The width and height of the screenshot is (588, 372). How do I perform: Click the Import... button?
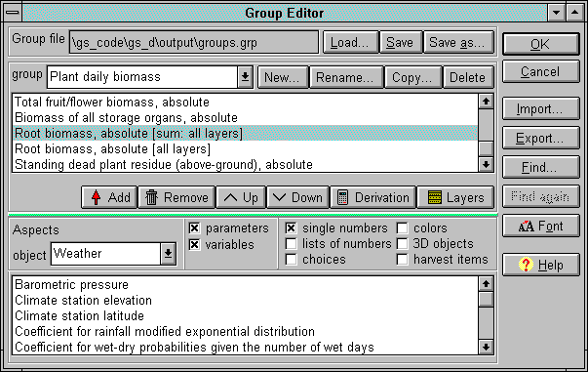coord(541,108)
